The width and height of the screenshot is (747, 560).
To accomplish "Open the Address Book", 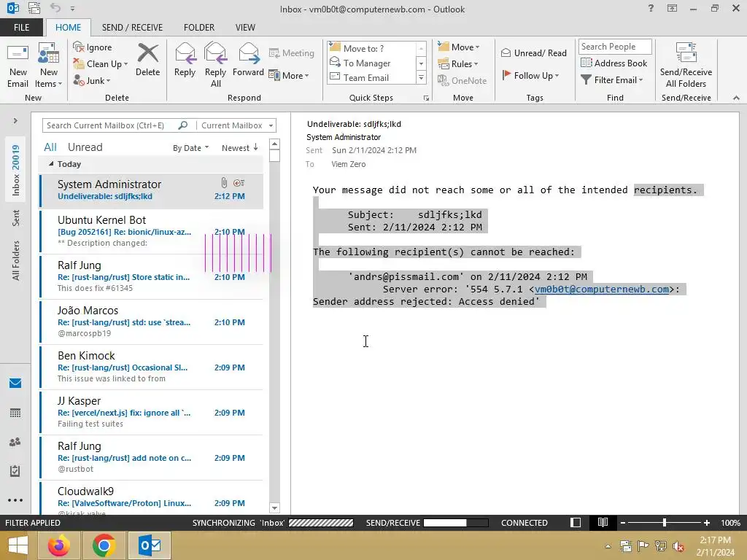I will coord(614,63).
